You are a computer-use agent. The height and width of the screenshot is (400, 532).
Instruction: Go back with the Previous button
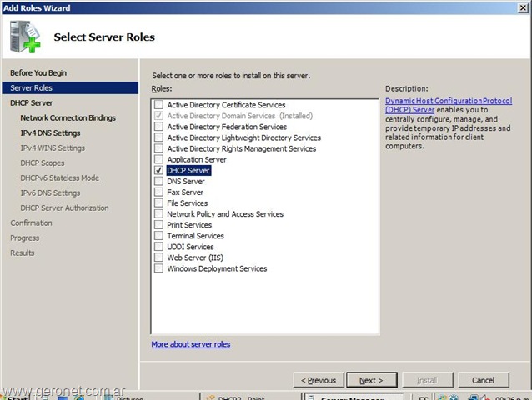point(319,380)
